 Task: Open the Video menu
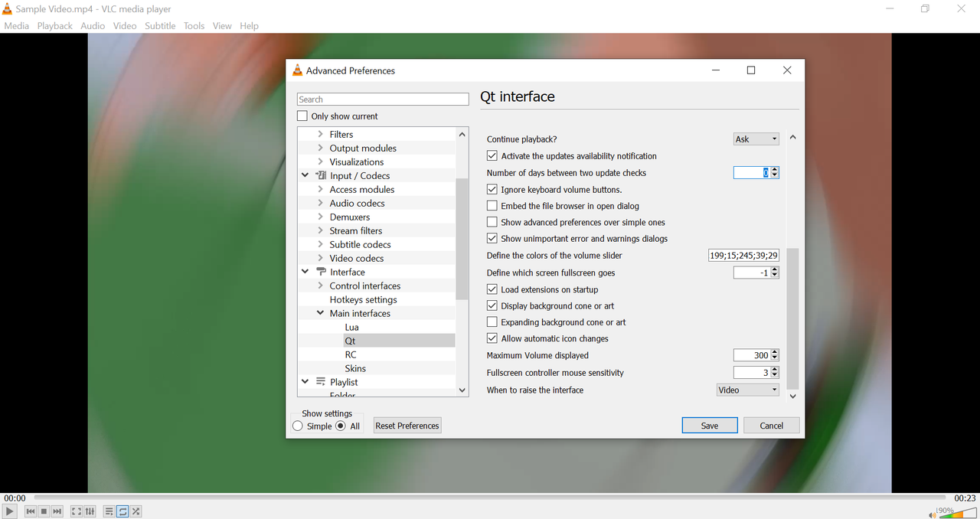coord(125,26)
